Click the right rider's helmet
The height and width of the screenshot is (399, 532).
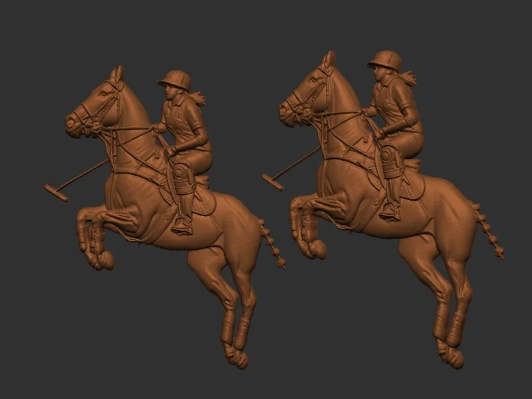point(384,61)
